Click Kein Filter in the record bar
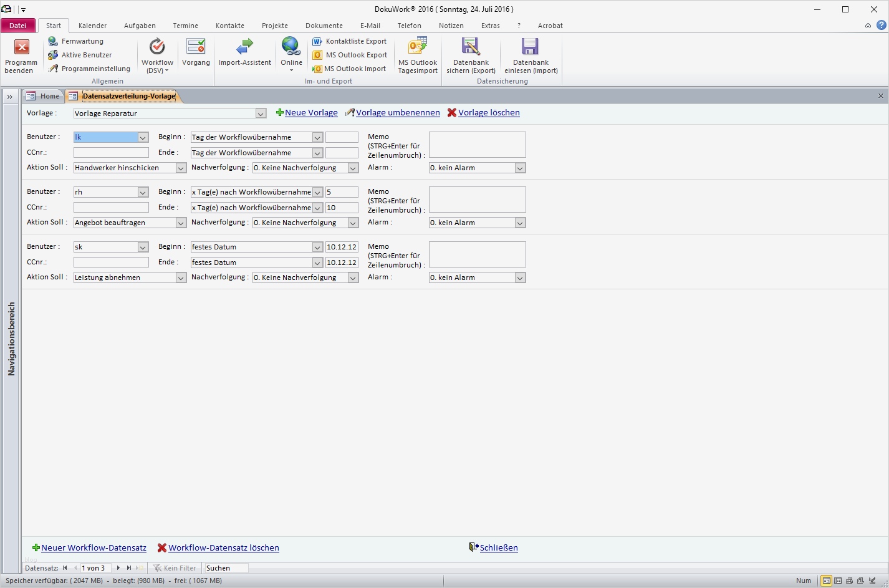 point(175,568)
